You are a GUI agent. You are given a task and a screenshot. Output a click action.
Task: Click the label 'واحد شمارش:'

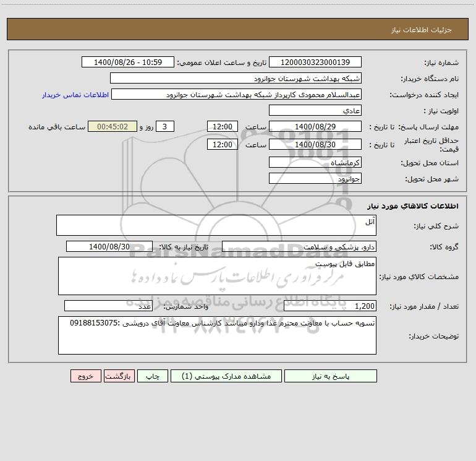[186, 307]
